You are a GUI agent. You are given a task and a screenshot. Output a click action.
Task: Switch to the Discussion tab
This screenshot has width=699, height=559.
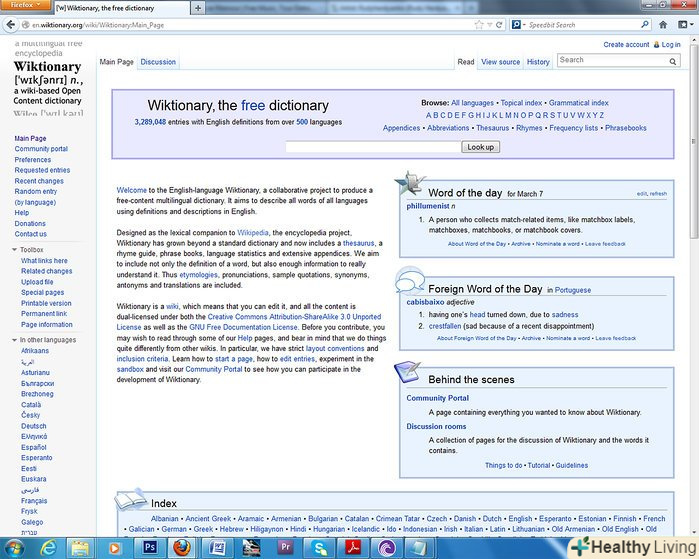point(158,62)
